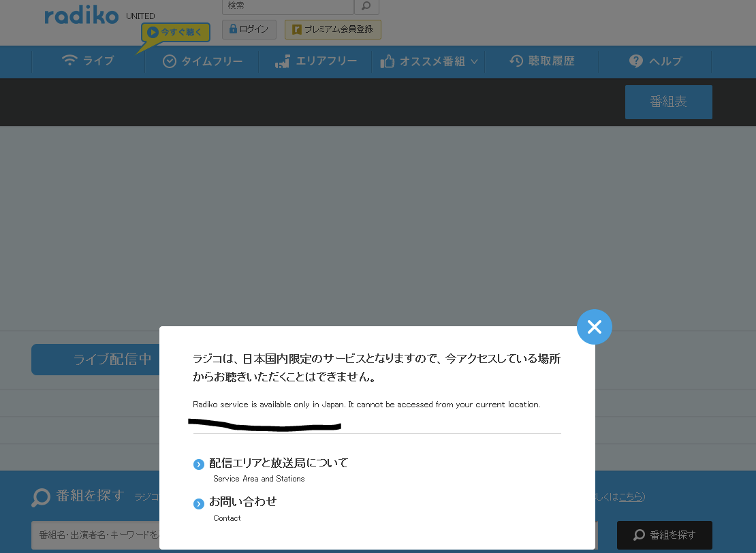Click the 今すぐ聴く listen now bubble
The image size is (756, 553).
pyautogui.click(x=176, y=32)
